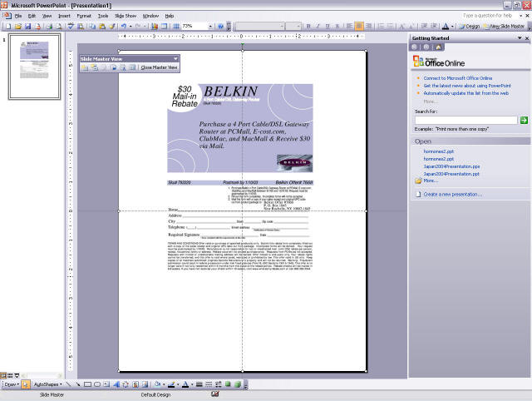This screenshot has width=532, height=401.
Task: Toggle text Shadow formatting
Action: click(337, 26)
